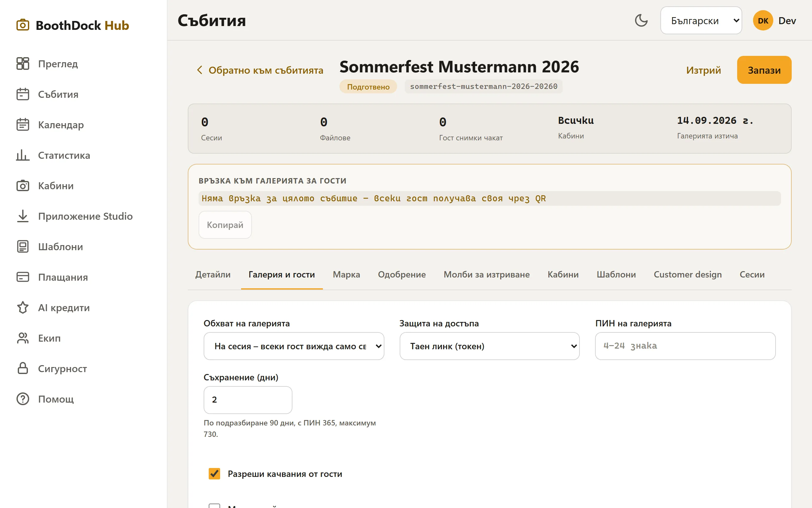812x508 pixels.
Task: Click the gallery link message about QR
Action: point(373,198)
